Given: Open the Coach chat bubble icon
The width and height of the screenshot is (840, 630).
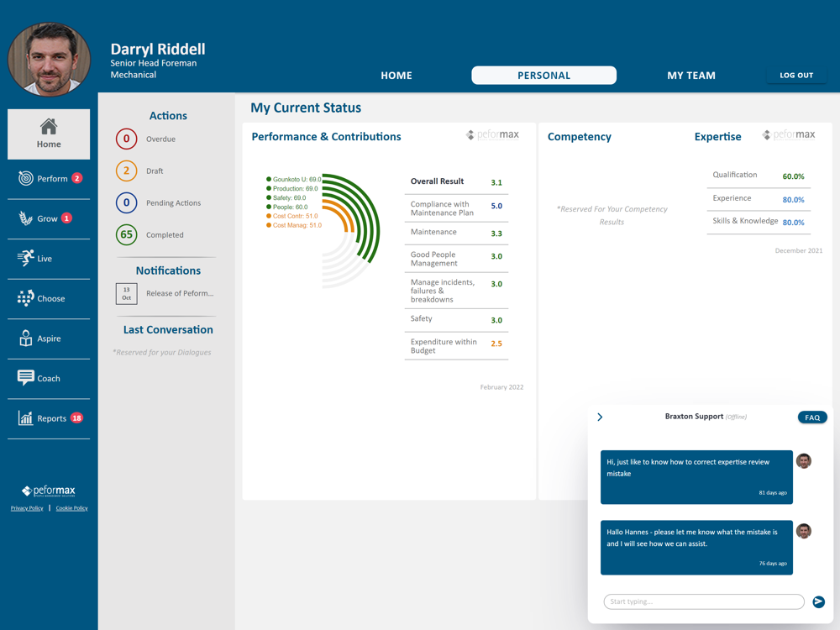Looking at the screenshot, I should click(x=26, y=378).
